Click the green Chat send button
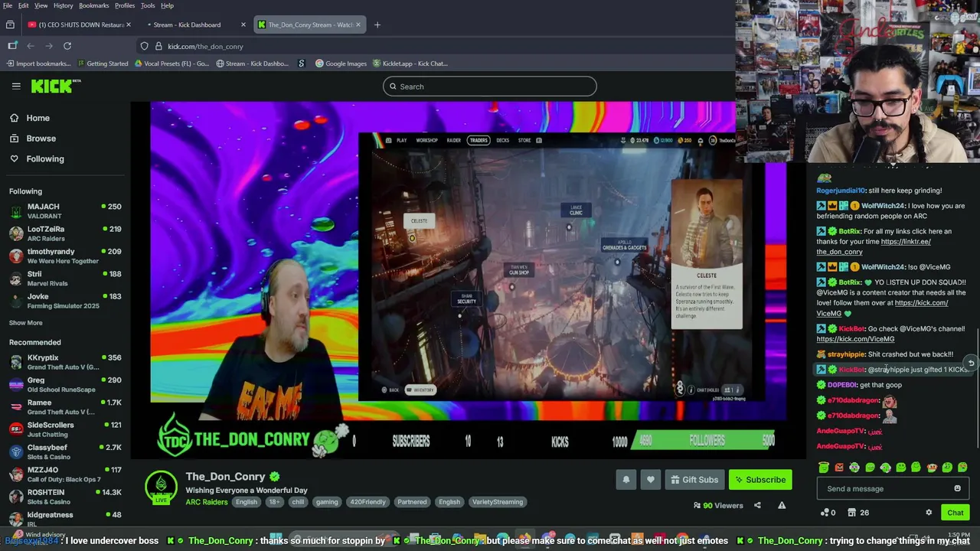This screenshot has height=551, width=980. coord(955,513)
